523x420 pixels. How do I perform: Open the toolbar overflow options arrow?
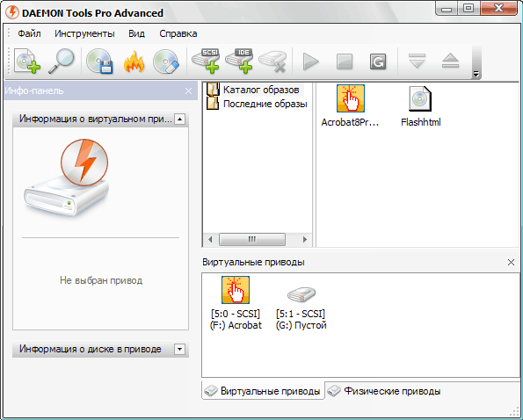476,74
